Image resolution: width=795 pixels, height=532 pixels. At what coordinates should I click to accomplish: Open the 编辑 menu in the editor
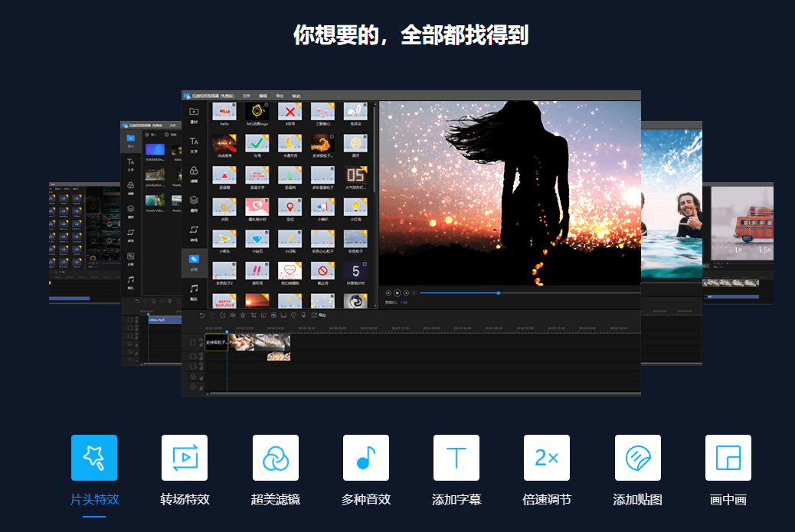coord(263,96)
